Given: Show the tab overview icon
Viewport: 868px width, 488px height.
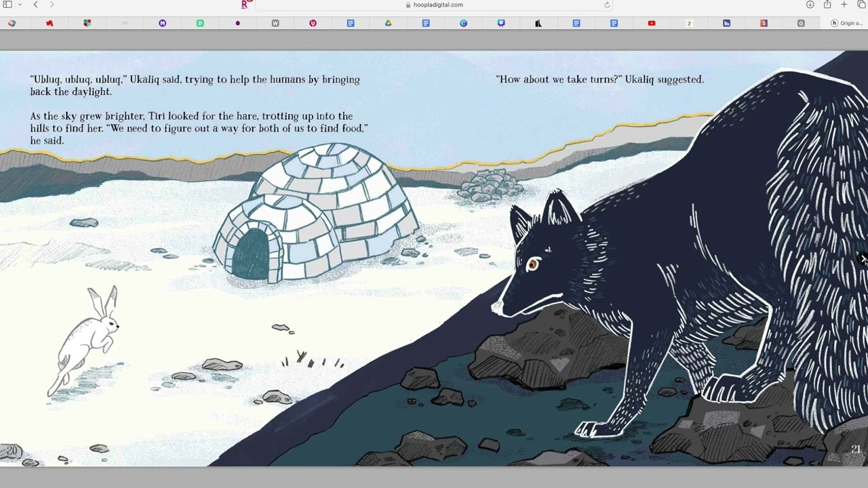Looking at the screenshot, I should [x=861, y=5].
